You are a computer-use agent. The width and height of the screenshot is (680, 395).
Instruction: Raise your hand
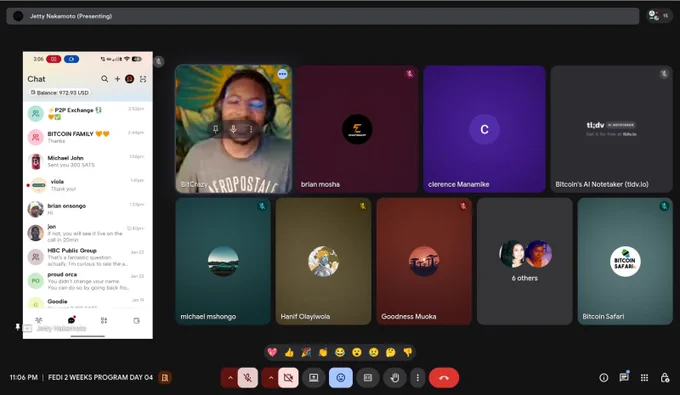point(395,378)
